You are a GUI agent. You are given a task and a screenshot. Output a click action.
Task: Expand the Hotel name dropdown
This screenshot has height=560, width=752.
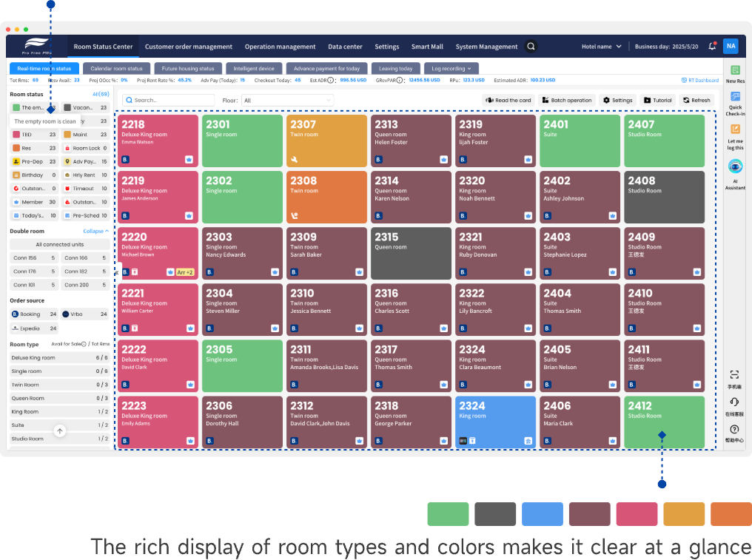(601, 47)
